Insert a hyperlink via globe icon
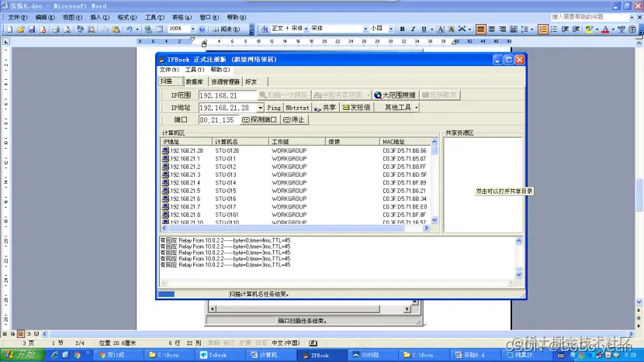Screen dimensions: 644x362 [148, 29]
